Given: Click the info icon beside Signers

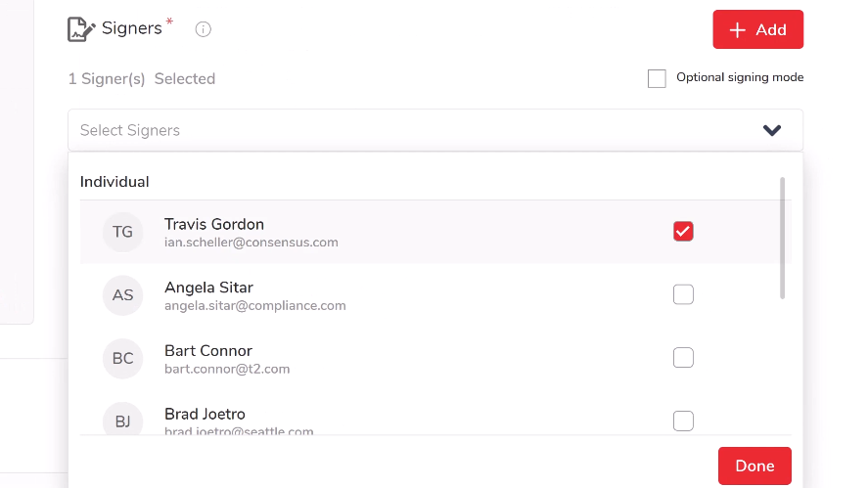Looking at the screenshot, I should (x=204, y=29).
